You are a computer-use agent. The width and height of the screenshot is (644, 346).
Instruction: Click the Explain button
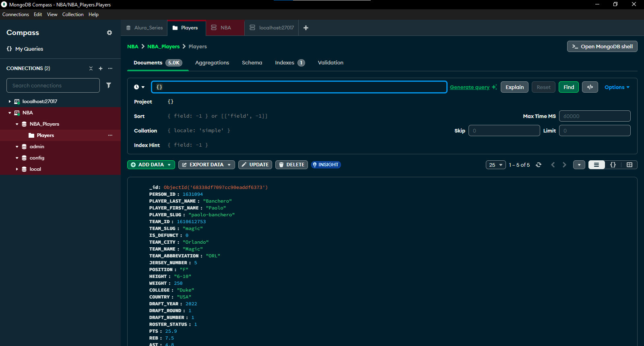514,87
